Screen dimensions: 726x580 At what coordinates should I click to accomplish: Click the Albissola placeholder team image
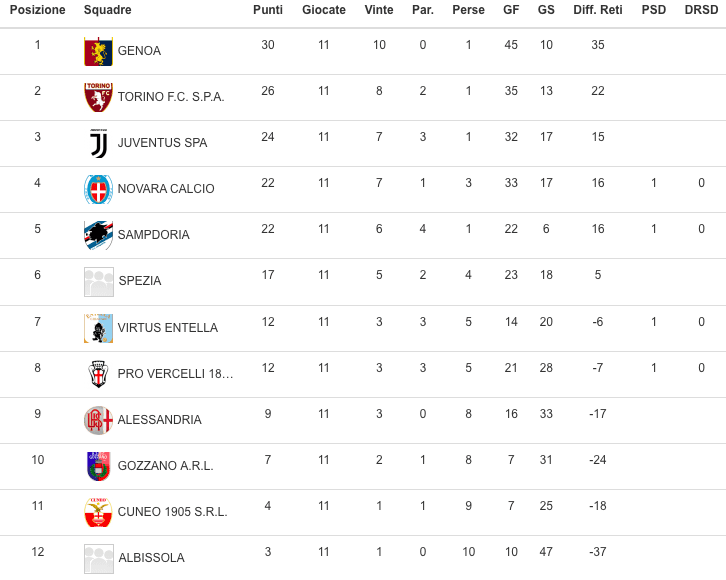tap(98, 558)
